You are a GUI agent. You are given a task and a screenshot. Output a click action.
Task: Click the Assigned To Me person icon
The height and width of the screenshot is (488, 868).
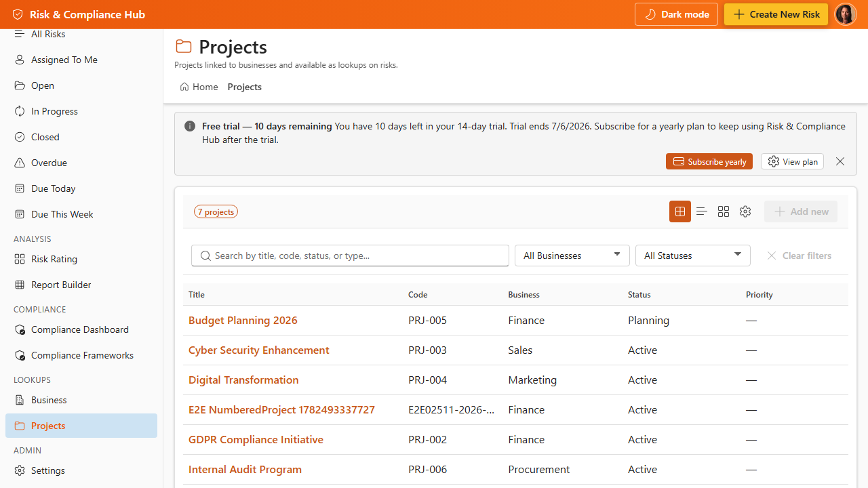[20, 60]
